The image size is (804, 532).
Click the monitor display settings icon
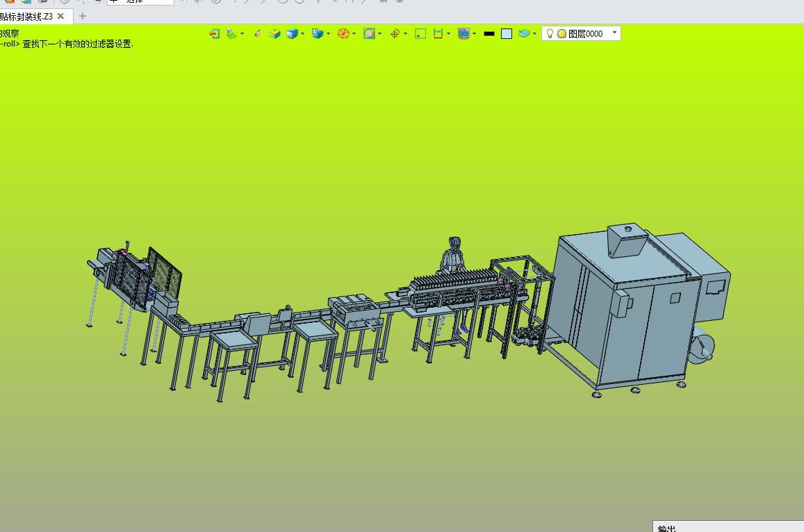coord(464,34)
